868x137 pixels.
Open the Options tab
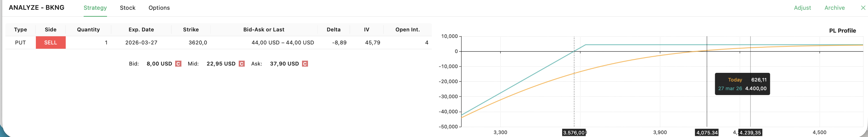[x=159, y=8]
